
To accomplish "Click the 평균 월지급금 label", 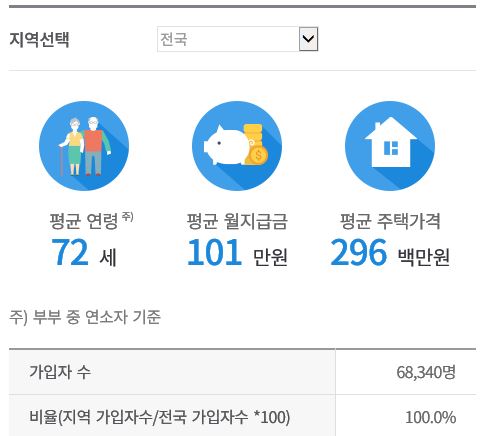I will tap(237, 221).
